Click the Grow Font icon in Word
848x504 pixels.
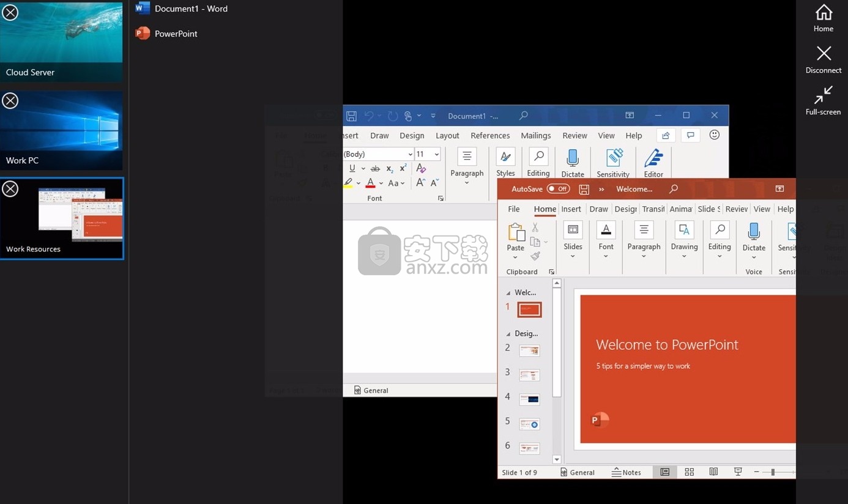pos(420,182)
